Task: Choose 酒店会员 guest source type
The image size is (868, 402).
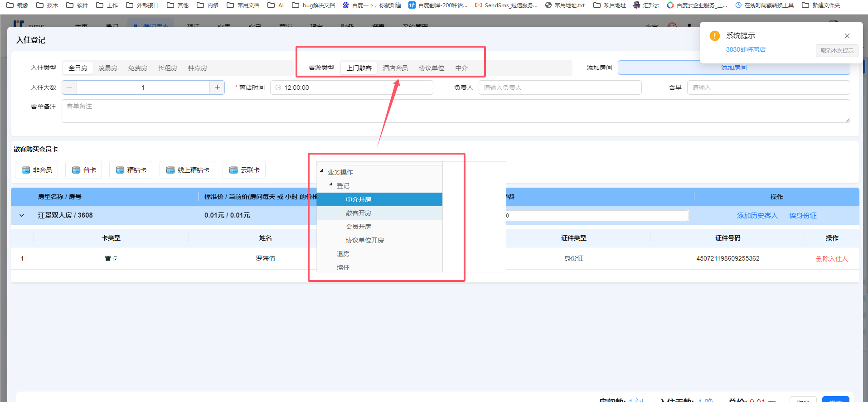Action: point(395,68)
